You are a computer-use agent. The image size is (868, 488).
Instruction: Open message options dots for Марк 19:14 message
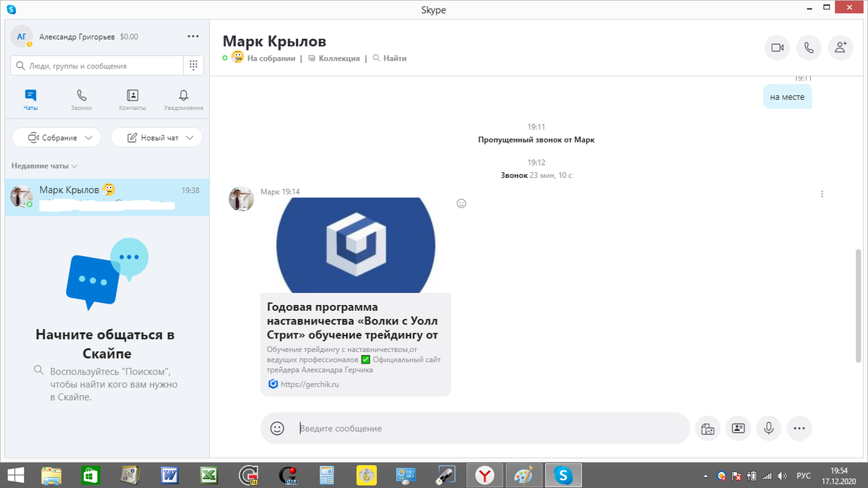(x=822, y=194)
